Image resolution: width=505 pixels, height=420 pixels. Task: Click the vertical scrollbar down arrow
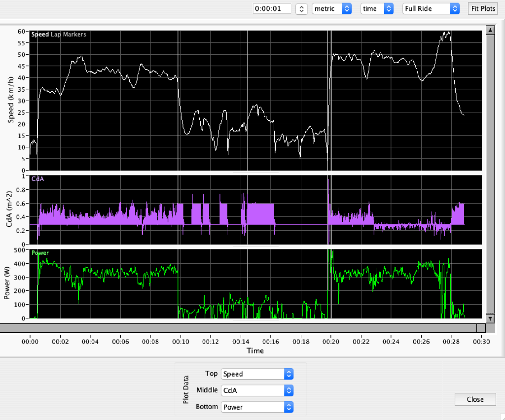tap(490, 318)
